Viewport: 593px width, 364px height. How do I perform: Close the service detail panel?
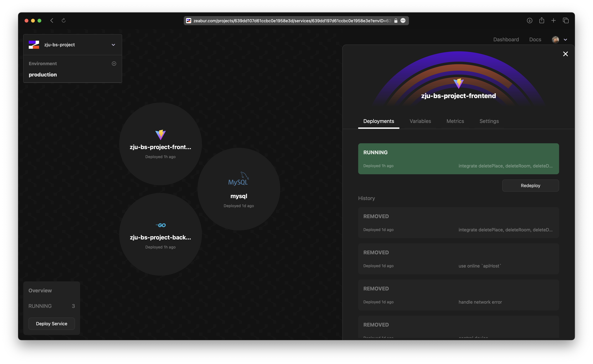click(x=565, y=54)
